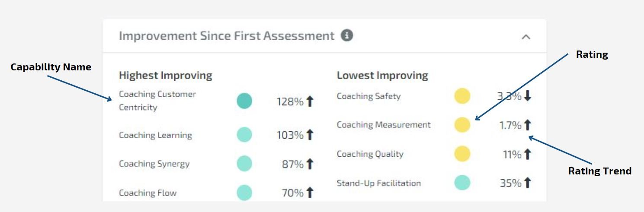The height and width of the screenshot is (212, 644).
Task: Click the up arrow next to 103%
Action: point(310,135)
